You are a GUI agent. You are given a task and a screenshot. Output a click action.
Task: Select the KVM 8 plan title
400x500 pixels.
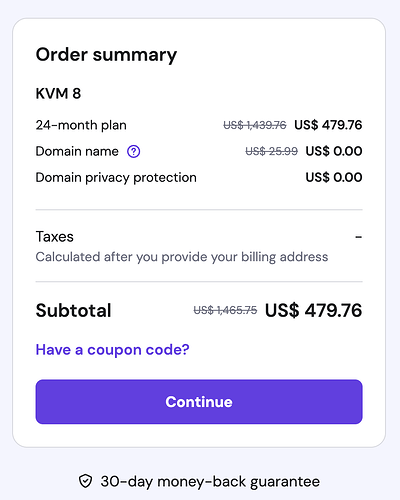coord(58,93)
